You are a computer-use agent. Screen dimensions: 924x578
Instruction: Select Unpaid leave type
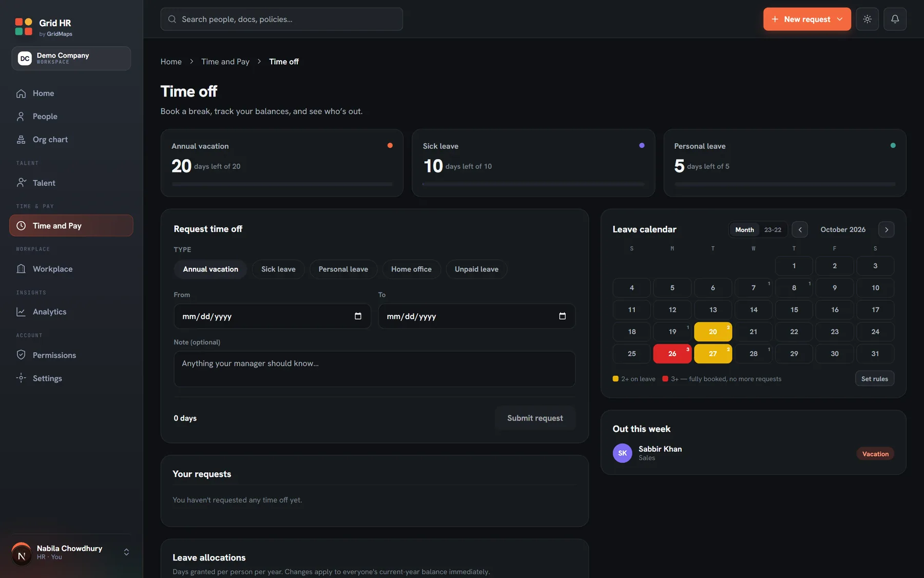point(476,269)
